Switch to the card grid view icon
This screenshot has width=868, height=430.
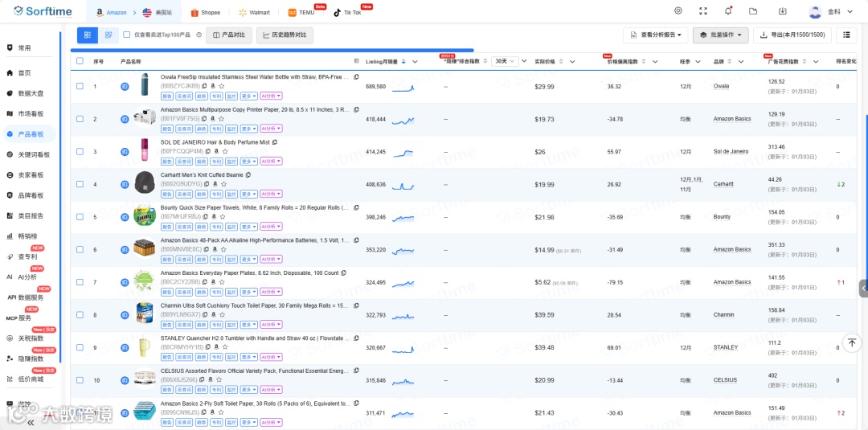point(108,35)
